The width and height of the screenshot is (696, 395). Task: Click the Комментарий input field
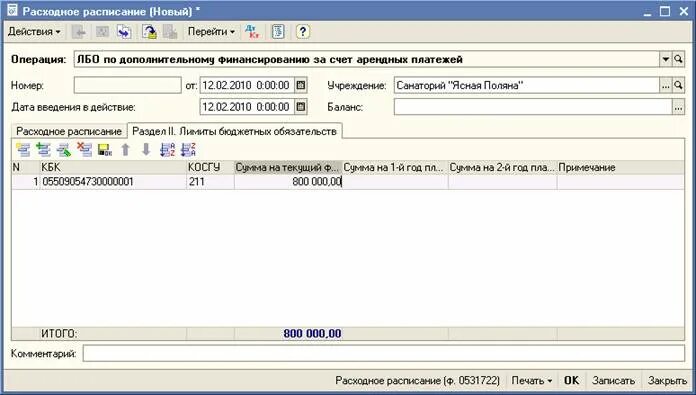[384, 354]
